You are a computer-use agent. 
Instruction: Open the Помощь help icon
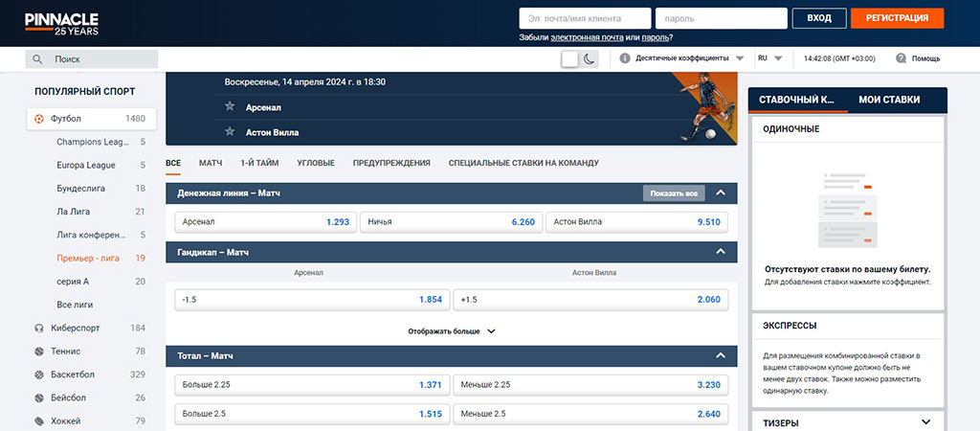[902, 58]
